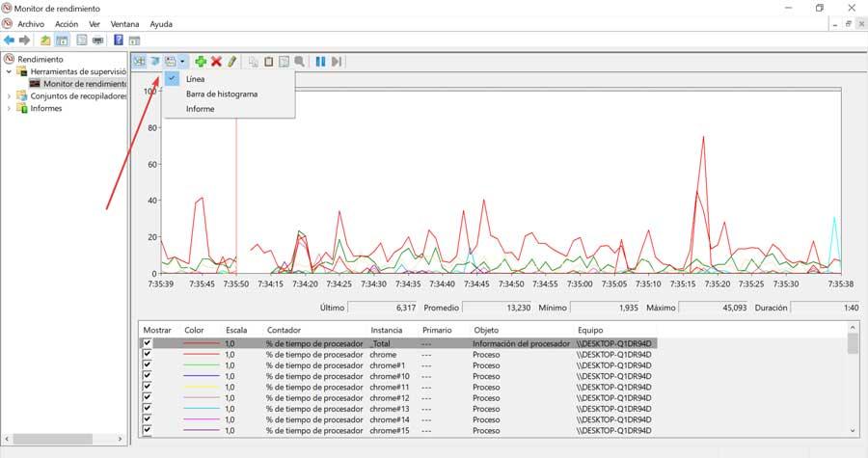Image resolution: width=868 pixels, height=458 pixels.
Task: Open the Ayuda menu
Action: [161, 24]
